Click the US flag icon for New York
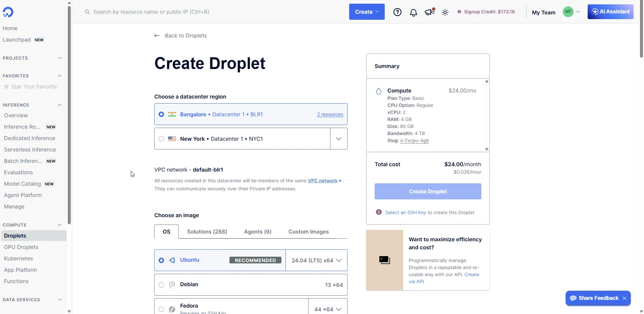This screenshot has width=644, height=314. pos(172,139)
